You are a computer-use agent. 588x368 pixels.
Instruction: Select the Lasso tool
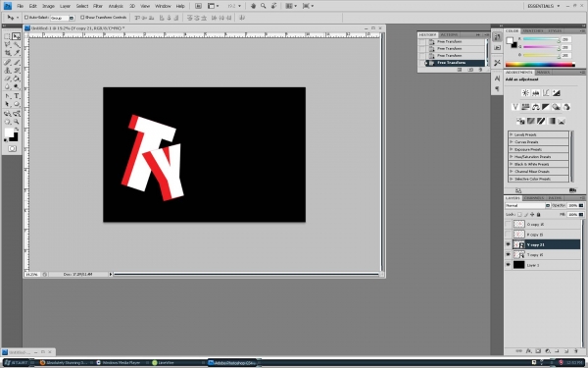7,45
